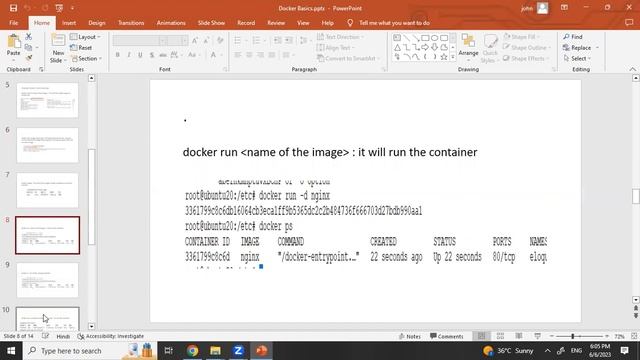This screenshot has width=640, height=360.
Task: Select slide 6 thumbnail
Action: 47,145
